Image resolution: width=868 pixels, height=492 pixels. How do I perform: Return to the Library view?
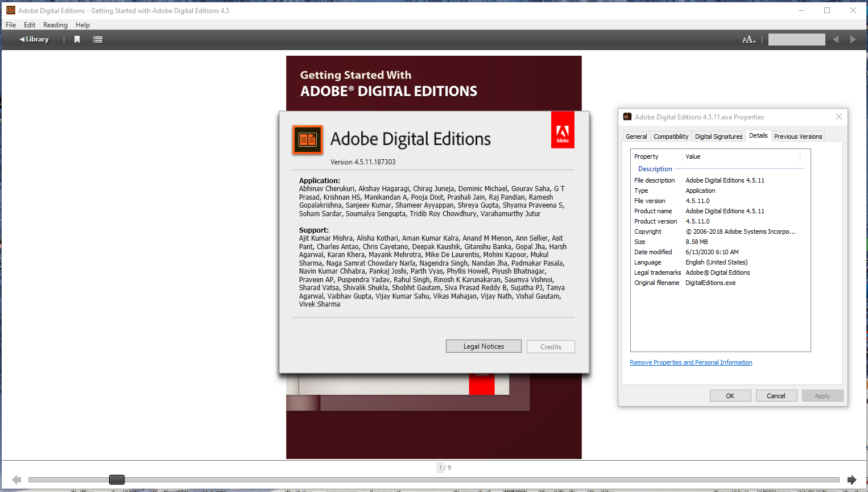(33, 39)
